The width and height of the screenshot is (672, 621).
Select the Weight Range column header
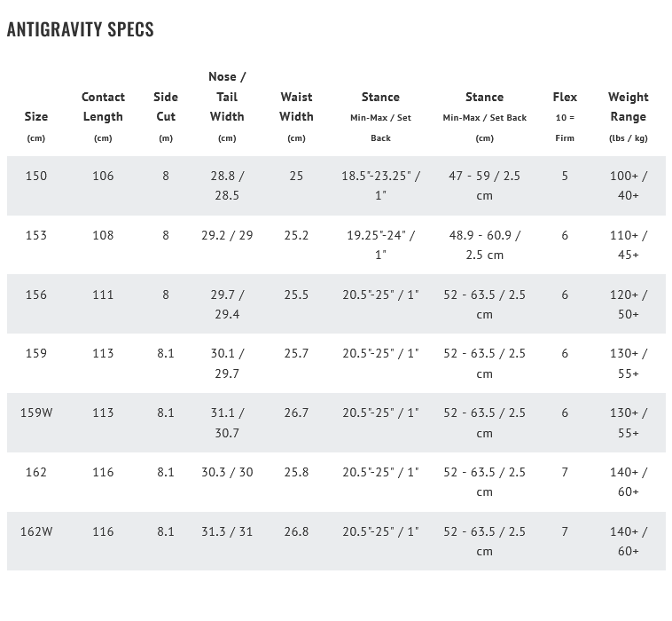tap(629, 107)
